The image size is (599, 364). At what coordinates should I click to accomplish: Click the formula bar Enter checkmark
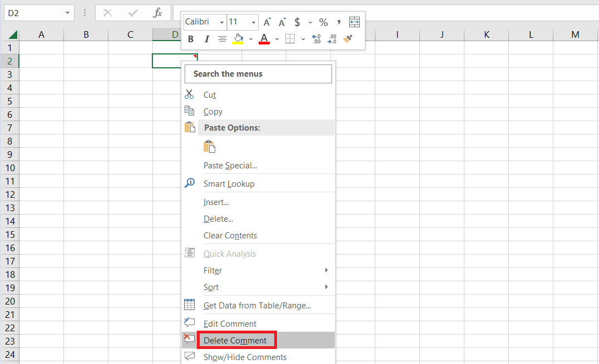tap(133, 13)
